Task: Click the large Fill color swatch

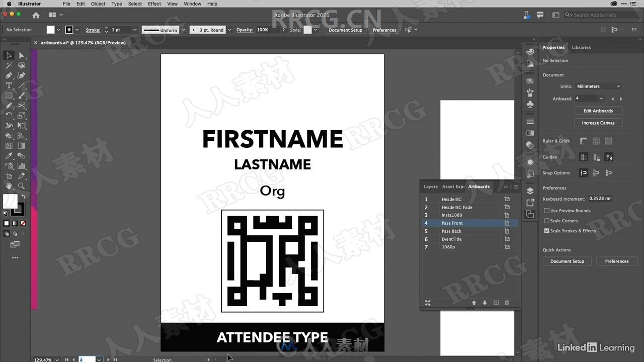Action: [10, 201]
